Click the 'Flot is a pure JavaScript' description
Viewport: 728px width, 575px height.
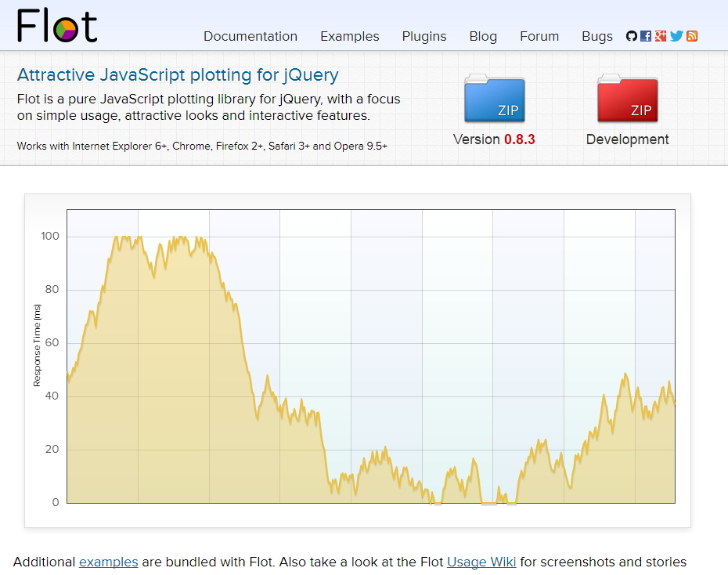pyautogui.click(x=208, y=107)
